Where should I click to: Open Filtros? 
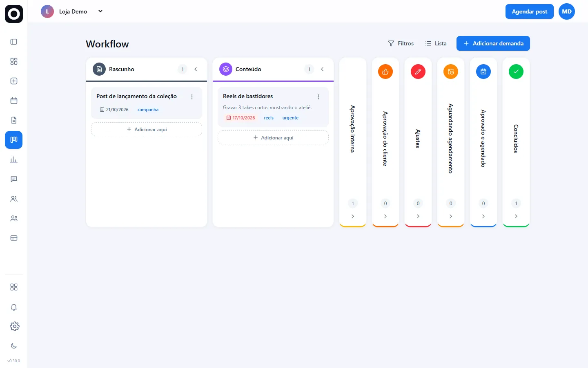pos(401,43)
